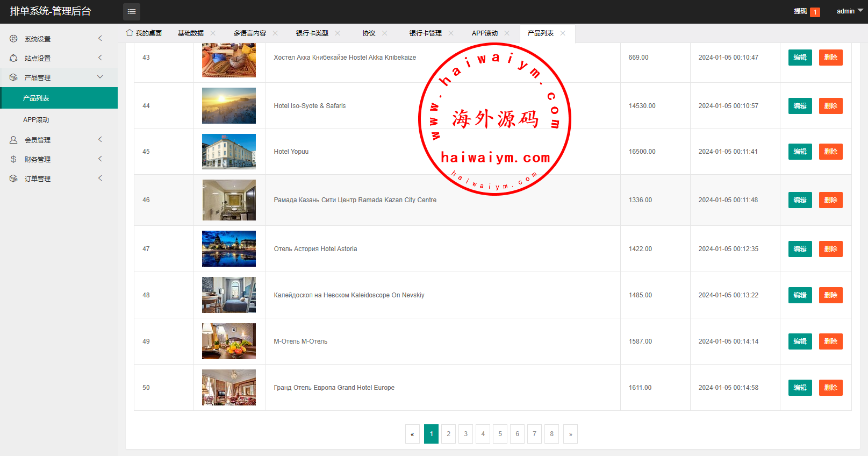Click the 订单管理 sidebar icon

(x=13, y=179)
